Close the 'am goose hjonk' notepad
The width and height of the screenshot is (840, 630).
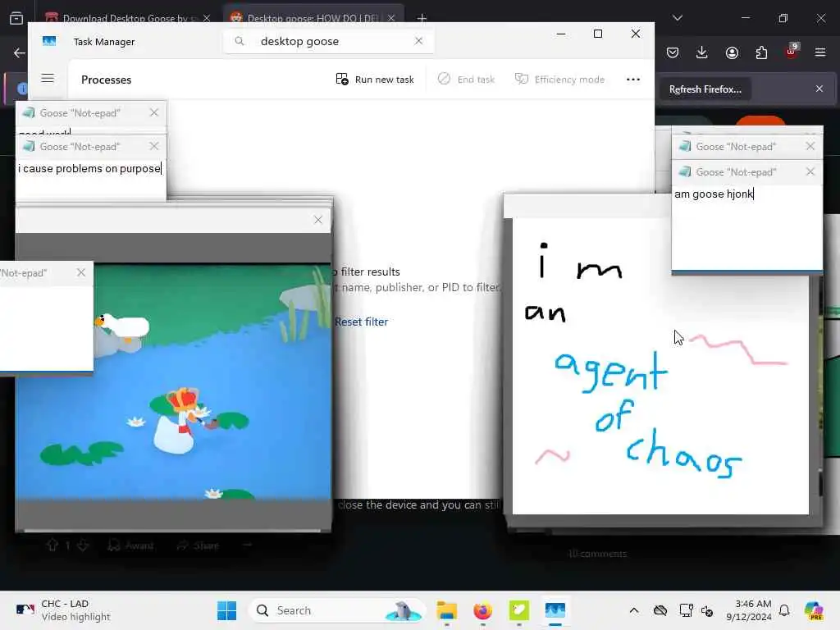tap(810, 171)
